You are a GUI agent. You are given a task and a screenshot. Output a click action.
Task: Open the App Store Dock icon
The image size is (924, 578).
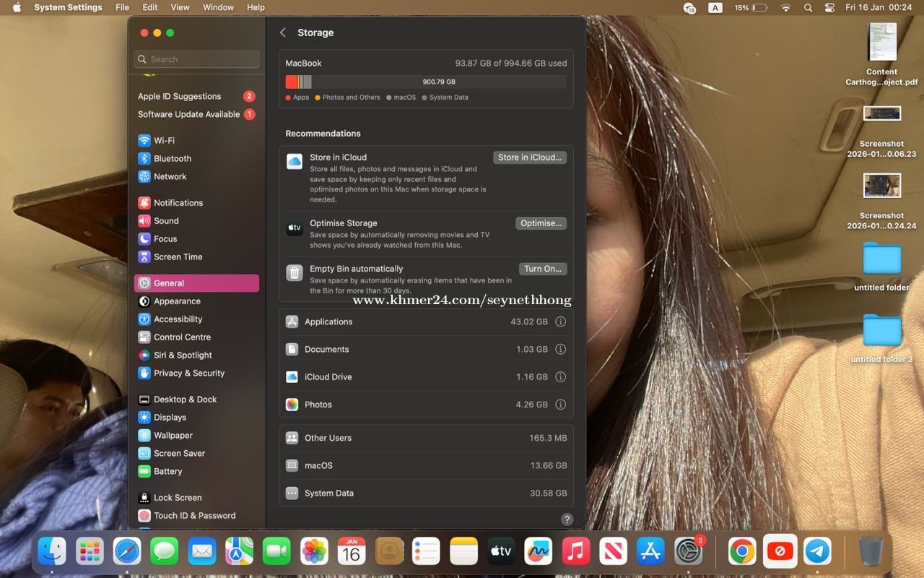click(x=650, y=551)
